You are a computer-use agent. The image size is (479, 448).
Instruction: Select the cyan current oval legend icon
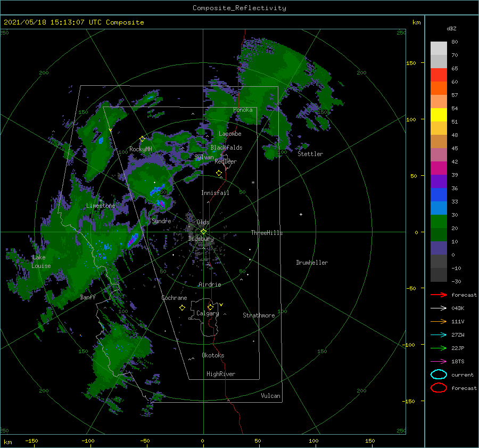(439, 374)
